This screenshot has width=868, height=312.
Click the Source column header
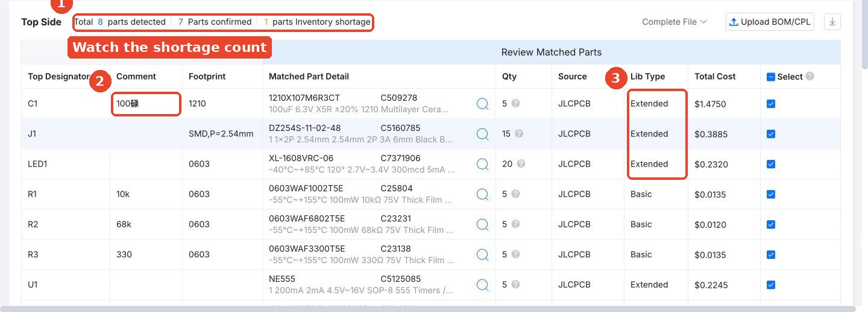(573, 77)
